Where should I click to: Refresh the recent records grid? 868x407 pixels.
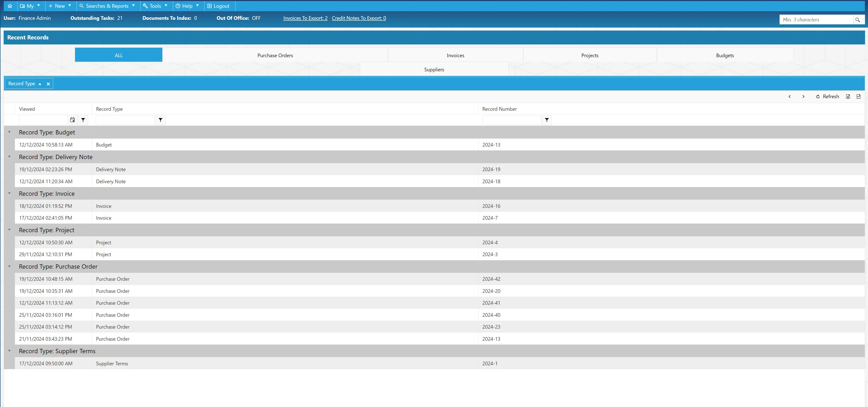pyautogui.click(x=827, y=97)
